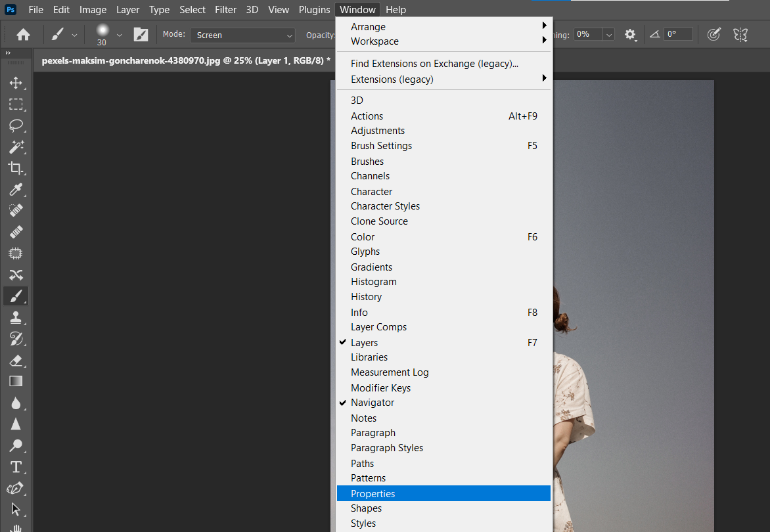This screenshot has width=770, height=532.
Task: Choose Paths in the Window menu
Action: pyautogui.click(x=443, y=463)
